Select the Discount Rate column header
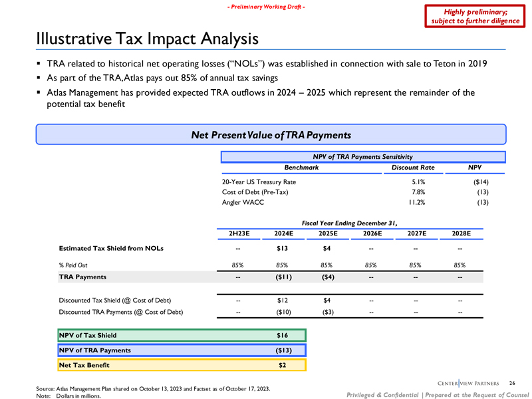 point(413,168)
